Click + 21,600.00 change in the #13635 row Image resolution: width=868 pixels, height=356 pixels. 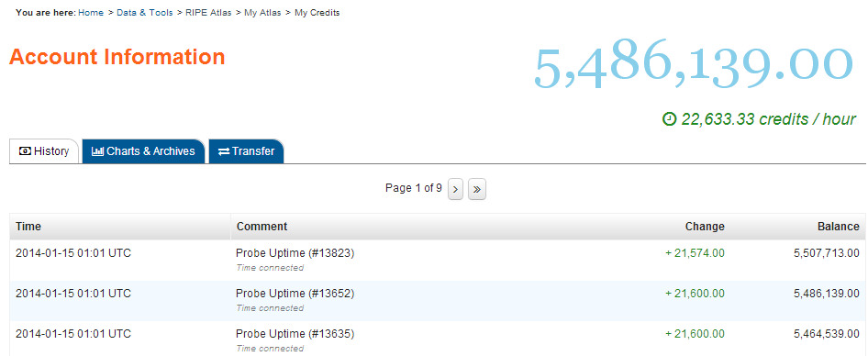695,334
